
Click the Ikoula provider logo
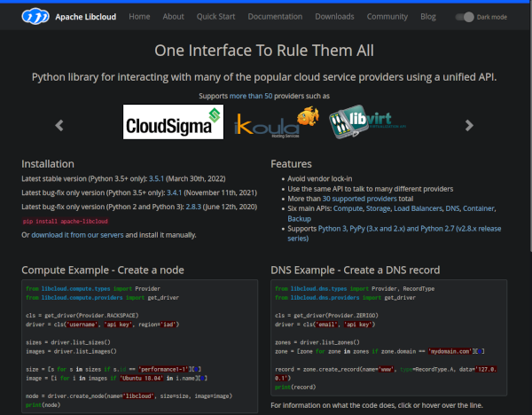pyautogui.click(x=277, y=122)
